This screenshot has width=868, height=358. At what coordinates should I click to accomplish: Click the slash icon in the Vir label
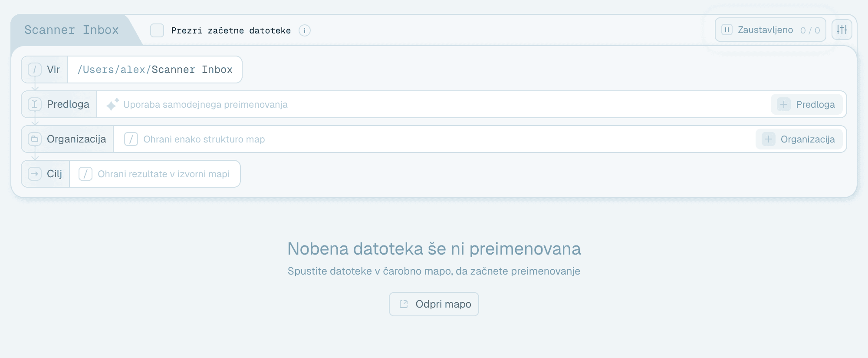point(35,70)
